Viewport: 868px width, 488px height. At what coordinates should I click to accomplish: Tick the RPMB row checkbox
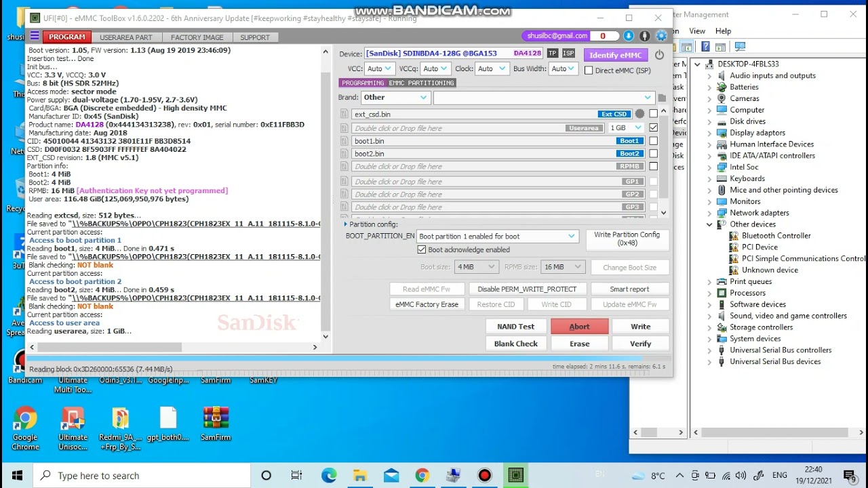[653, 166]
